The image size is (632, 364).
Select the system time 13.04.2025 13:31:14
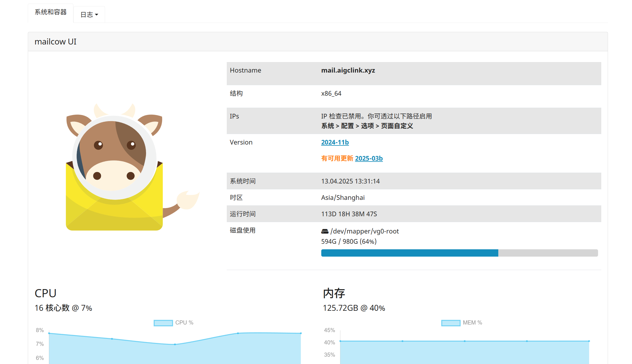(x=350, y=181)
